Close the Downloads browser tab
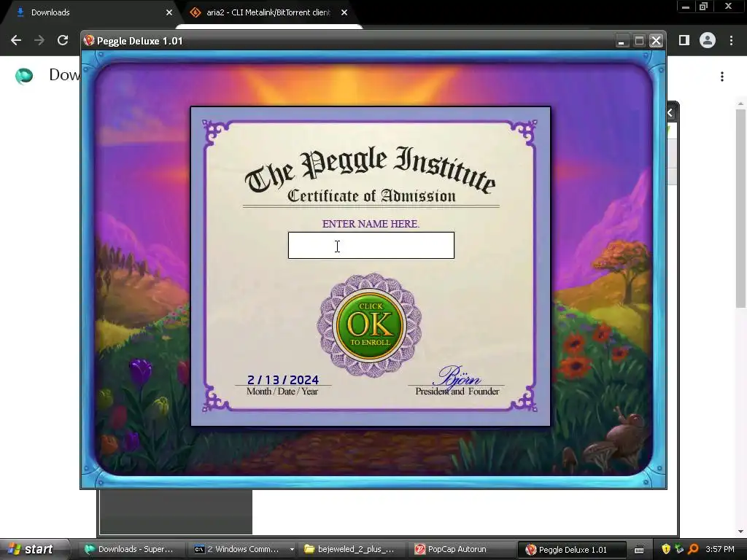Image resolution: width=747 pixels, height=560 pixels. 169,12
